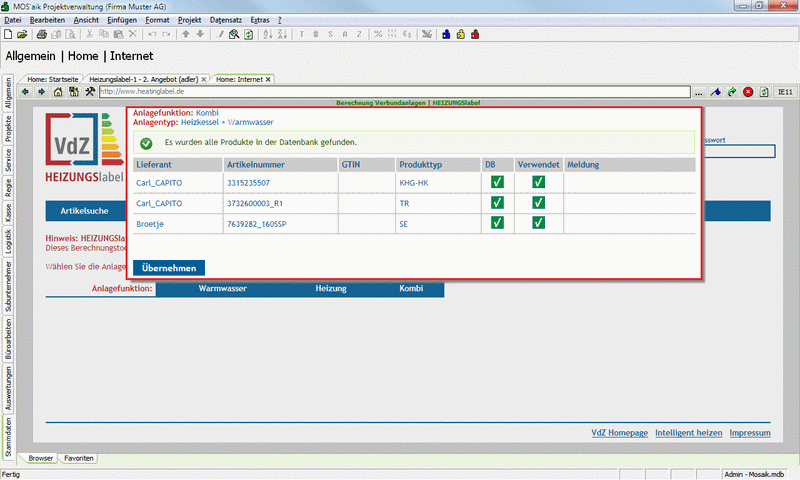Open the VdZ Homepage link
Viewport: 800px width, 480px height.
point(619,433)
